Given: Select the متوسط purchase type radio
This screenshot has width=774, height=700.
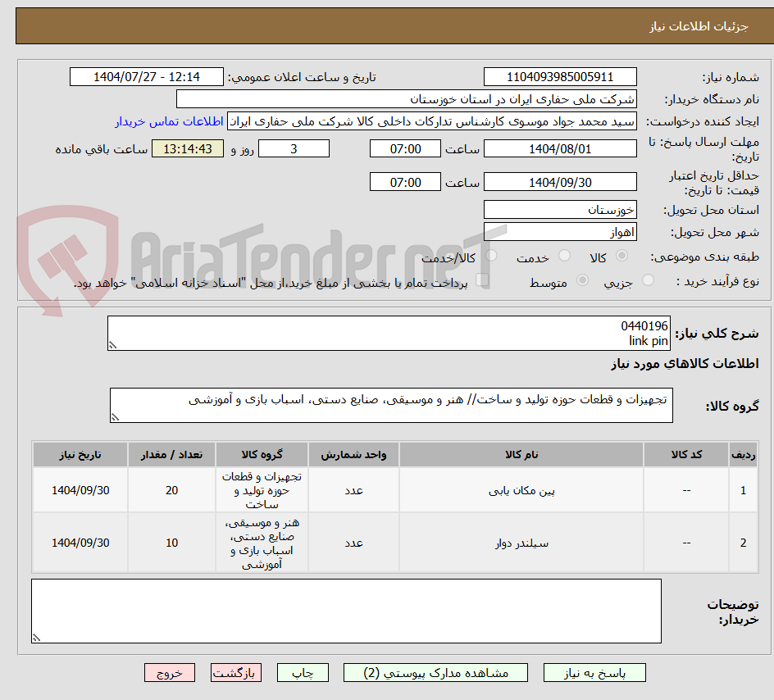Looking at the screenshot, I should click(582, 280).
